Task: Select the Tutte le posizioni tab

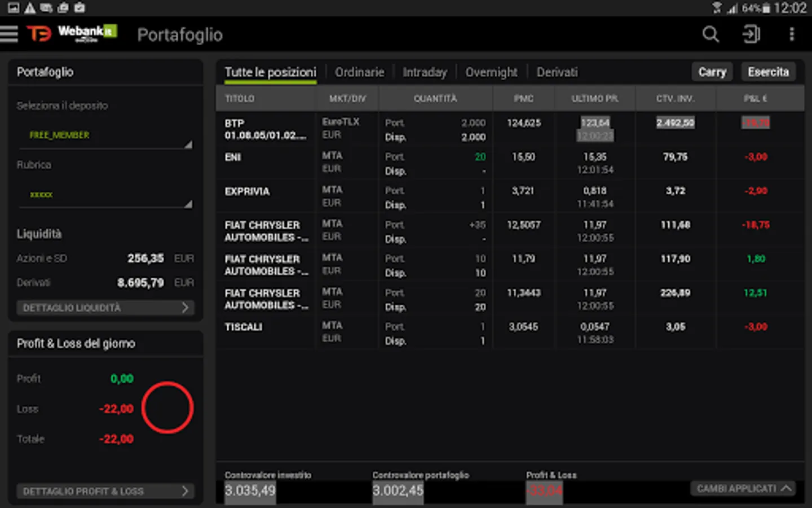Action: [x=271, y=72]
